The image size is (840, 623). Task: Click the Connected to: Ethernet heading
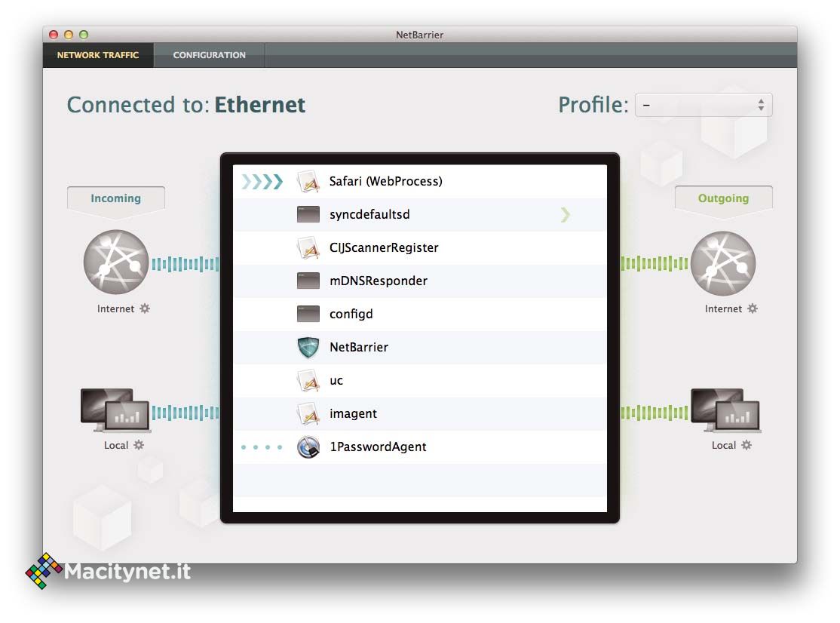(x=186, y=105)
